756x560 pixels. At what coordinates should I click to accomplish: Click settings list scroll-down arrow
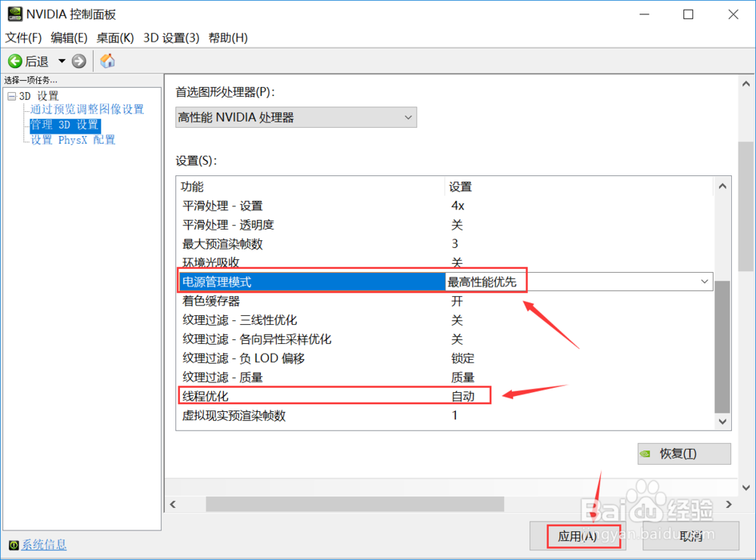[722, 422]
